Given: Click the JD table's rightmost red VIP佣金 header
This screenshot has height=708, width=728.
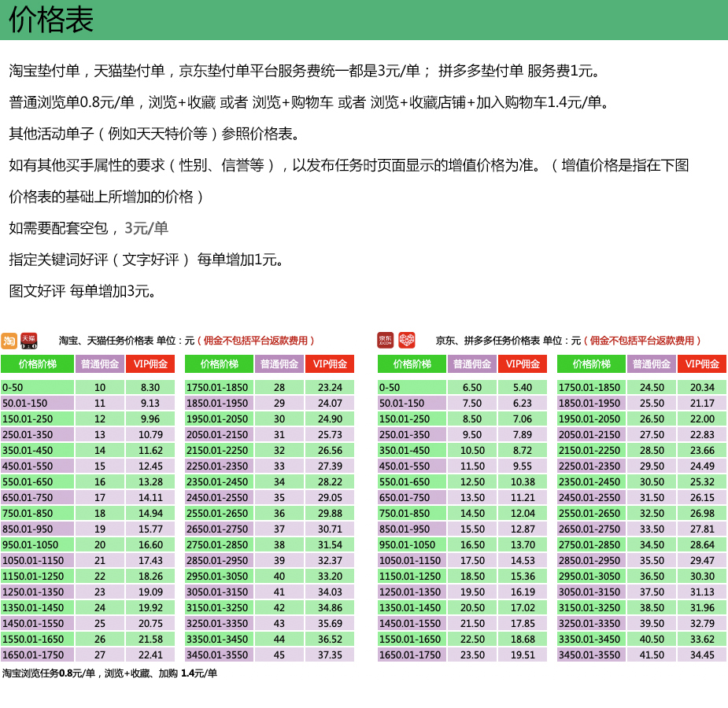Looking at the screenshot, I should coord(702,364).
